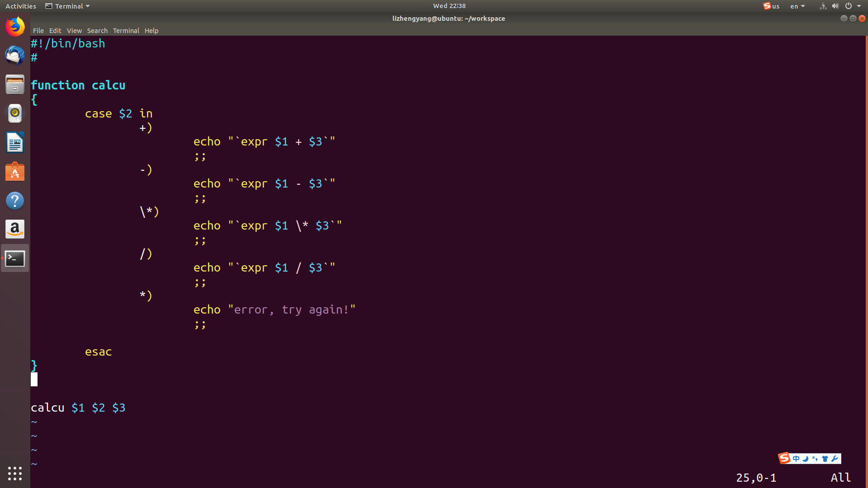The width and height of the screenshot is (868, 488).
Task: Click the 'calcu $1 $2 $3' line
Action: click(78, 408)
